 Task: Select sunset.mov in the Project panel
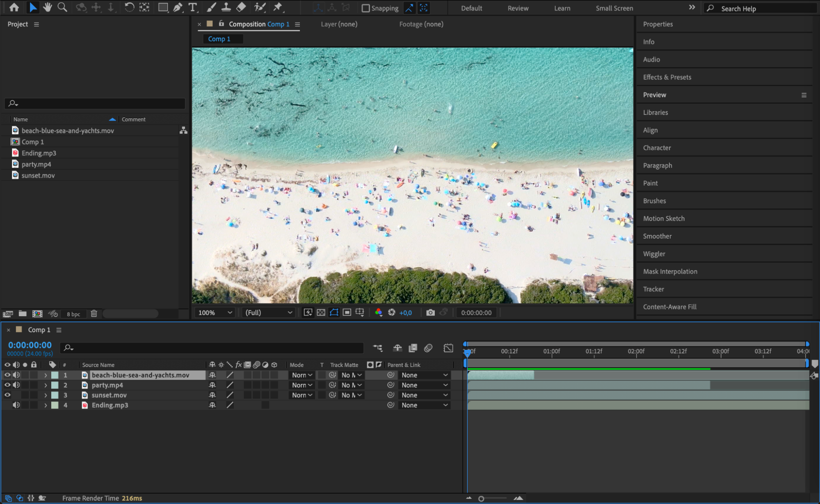click(x=38, y=176)
